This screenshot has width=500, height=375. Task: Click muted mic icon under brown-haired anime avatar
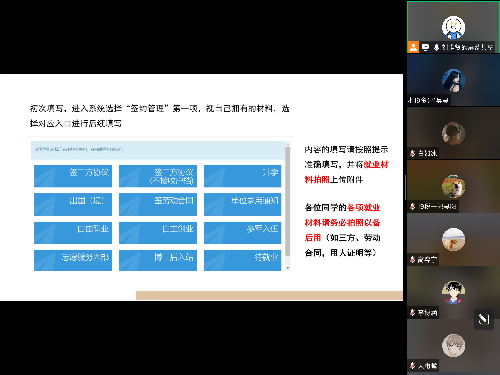click(x=413, y=366)
